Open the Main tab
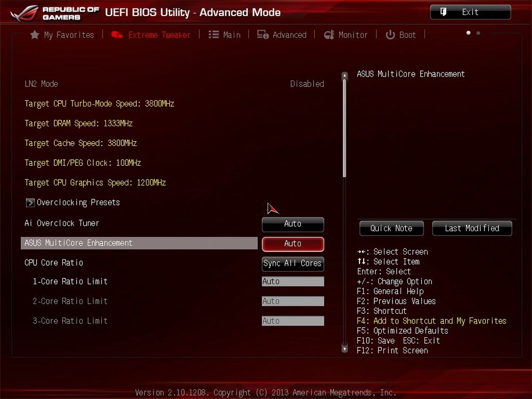The height and width of the screenshot is (399, 532). 225,35
